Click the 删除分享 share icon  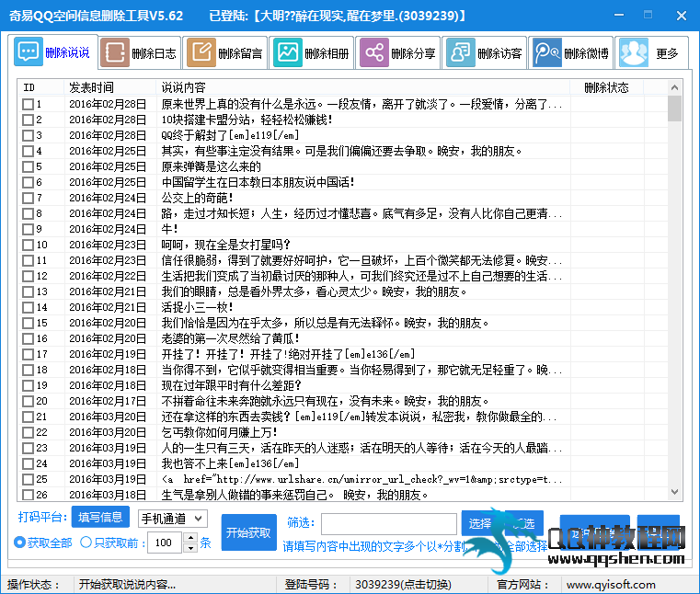click(374, 53)
